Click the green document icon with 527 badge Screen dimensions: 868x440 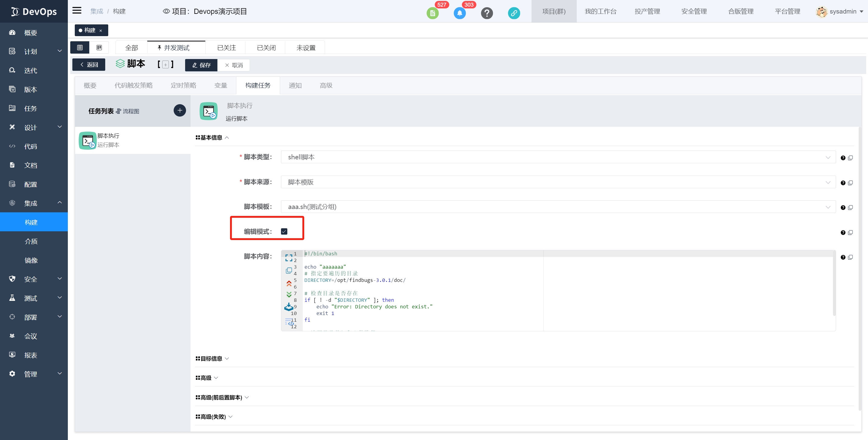pyautogui.click(x=432, y=13)
